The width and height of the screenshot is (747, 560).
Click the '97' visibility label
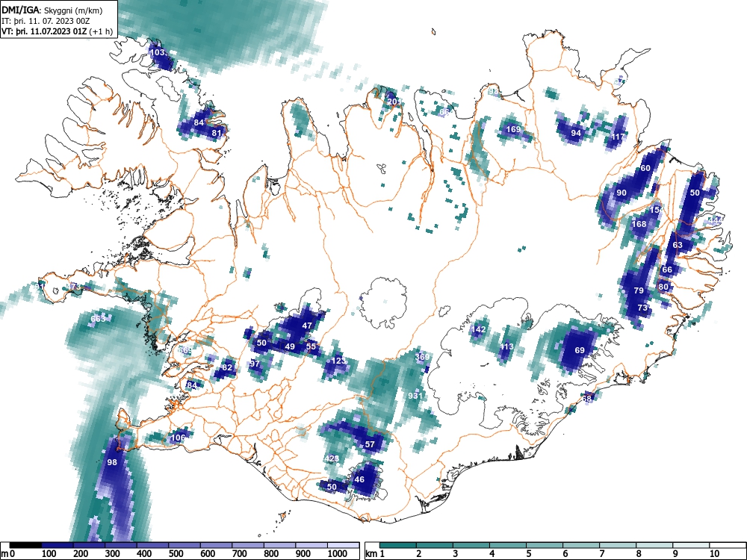click(255, 364)
